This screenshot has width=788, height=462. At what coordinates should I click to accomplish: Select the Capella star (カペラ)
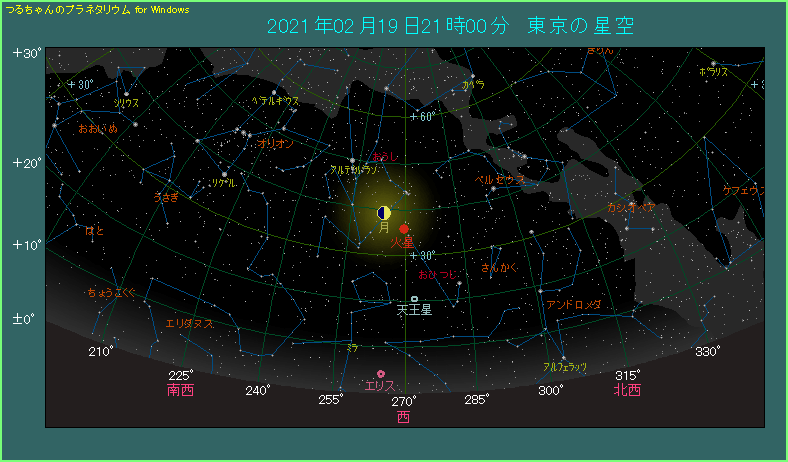(x=471, y=76)
